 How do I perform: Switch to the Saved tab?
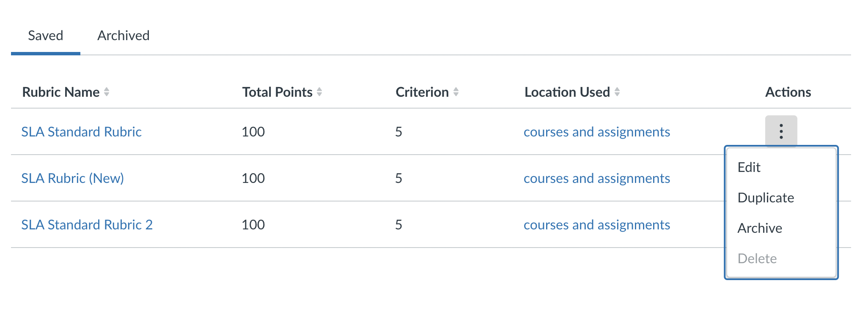tap(46, 35)
